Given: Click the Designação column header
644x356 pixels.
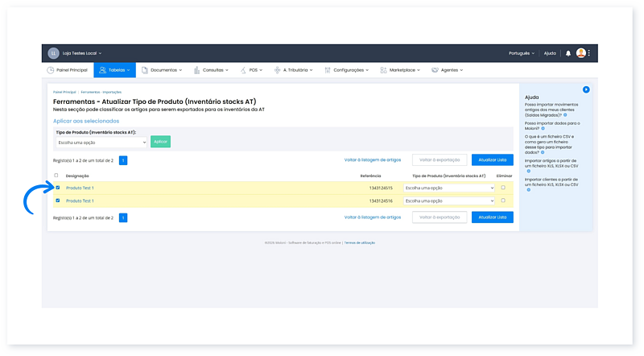Looking at the screenshot, I should point(77,176).
